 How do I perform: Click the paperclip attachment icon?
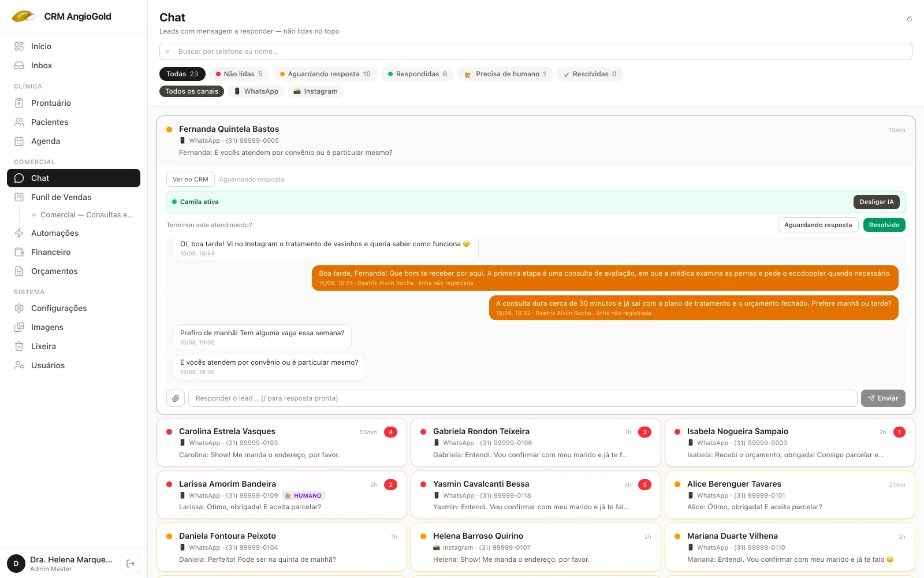pyautogui.click(x=176, y=398)
